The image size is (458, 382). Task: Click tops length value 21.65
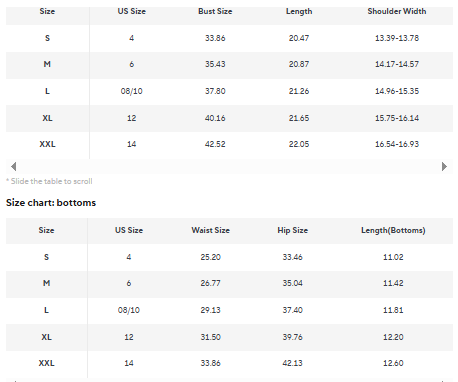coord(299,118)
